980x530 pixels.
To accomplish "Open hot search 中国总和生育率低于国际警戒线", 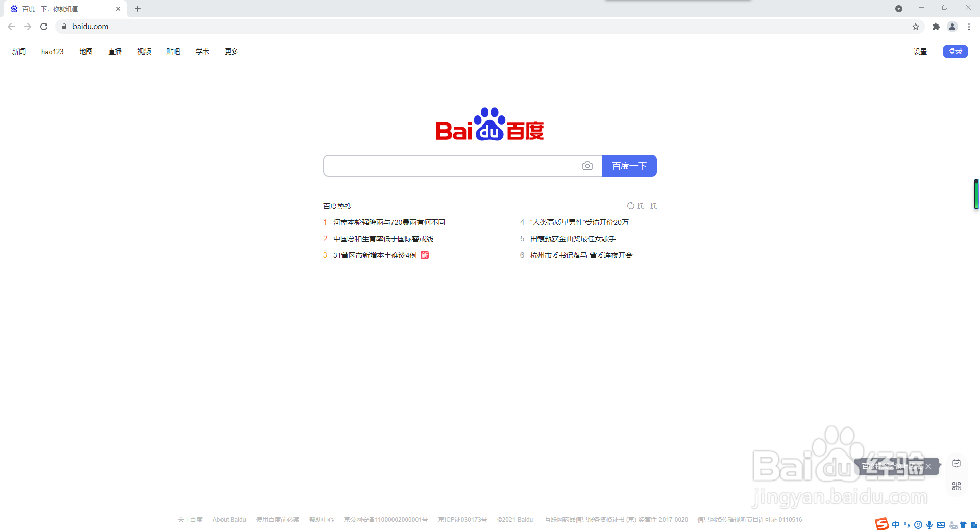I will tap(383, 239).
